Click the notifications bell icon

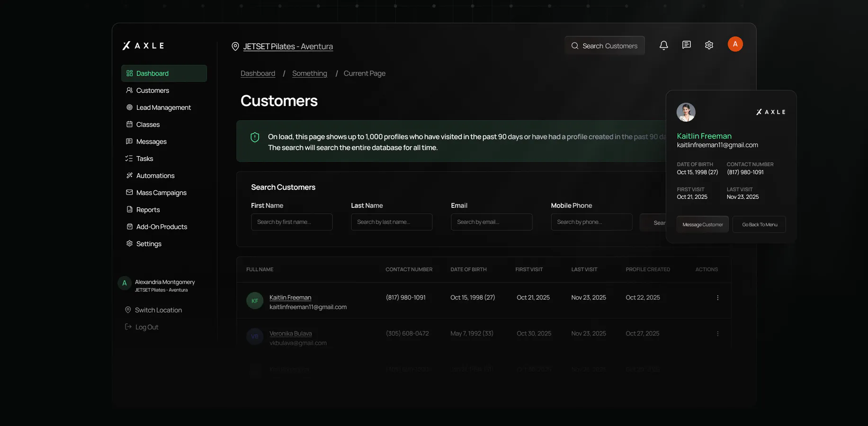[664, 45]
